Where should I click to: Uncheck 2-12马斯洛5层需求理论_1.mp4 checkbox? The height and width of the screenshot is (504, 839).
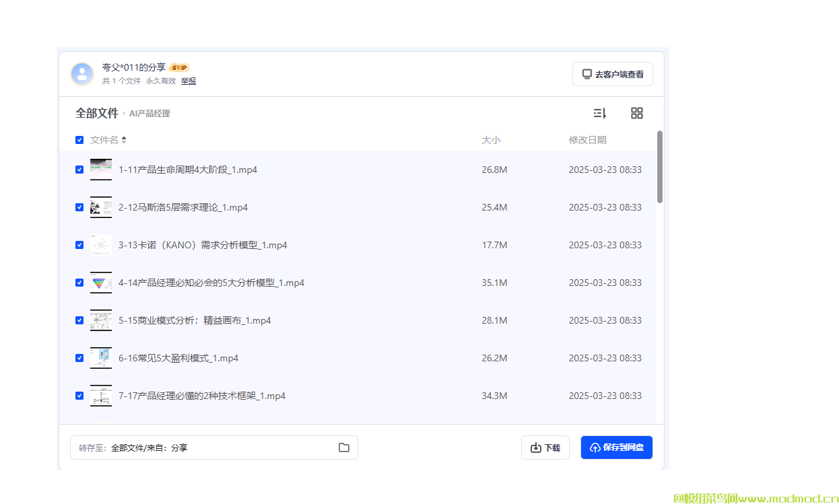tap(79, 207)
